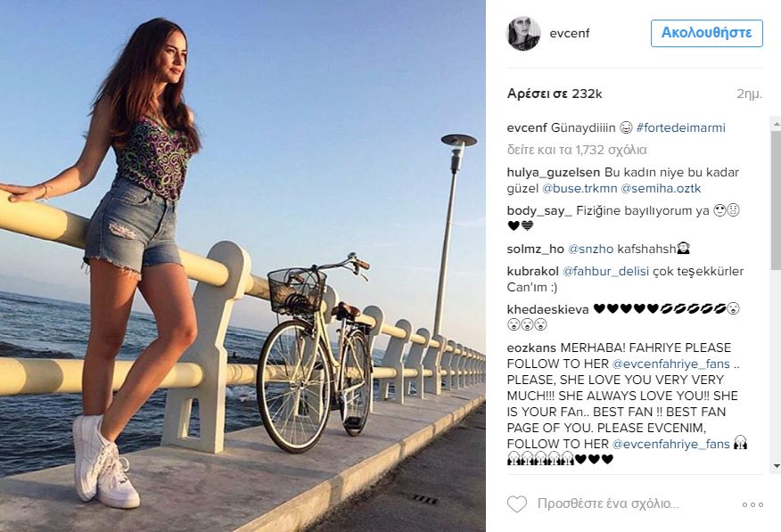Click the heart like icon
Screen dimensions: 781x532
click(516, 504)
